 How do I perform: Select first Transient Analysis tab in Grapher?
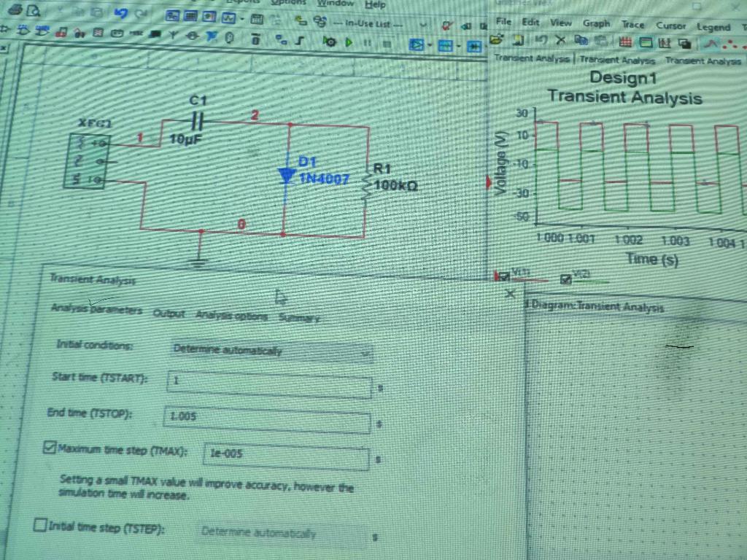click(x=532, y=58)
